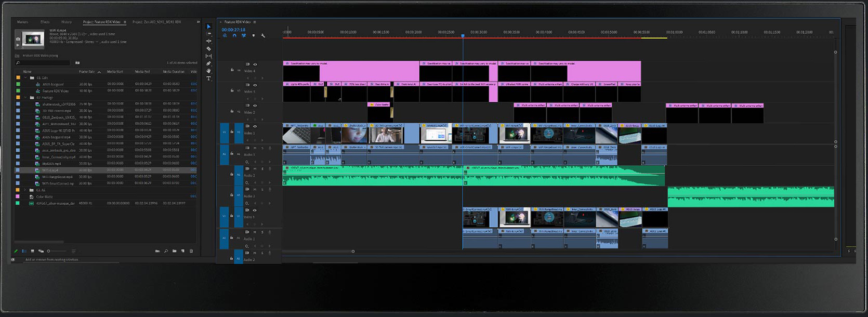Click the pink label swatch for Color Matte

point(18,196)
